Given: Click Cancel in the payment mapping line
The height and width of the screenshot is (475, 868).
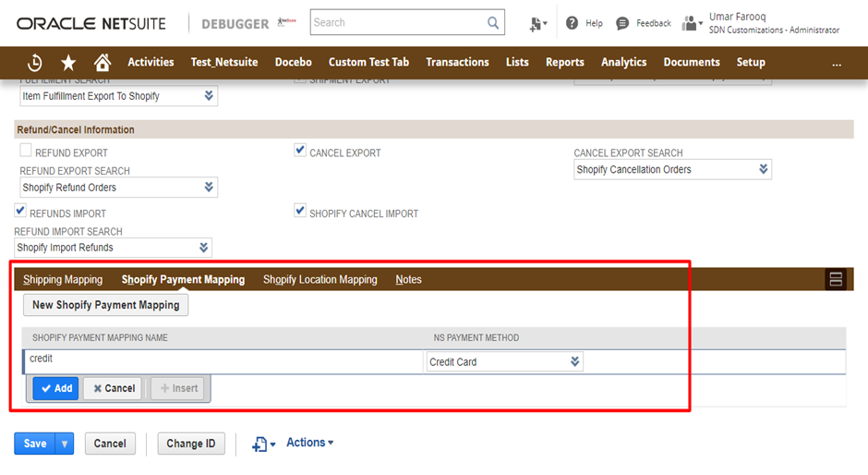Looking at the screenshot, I should [x=114, y=388].
